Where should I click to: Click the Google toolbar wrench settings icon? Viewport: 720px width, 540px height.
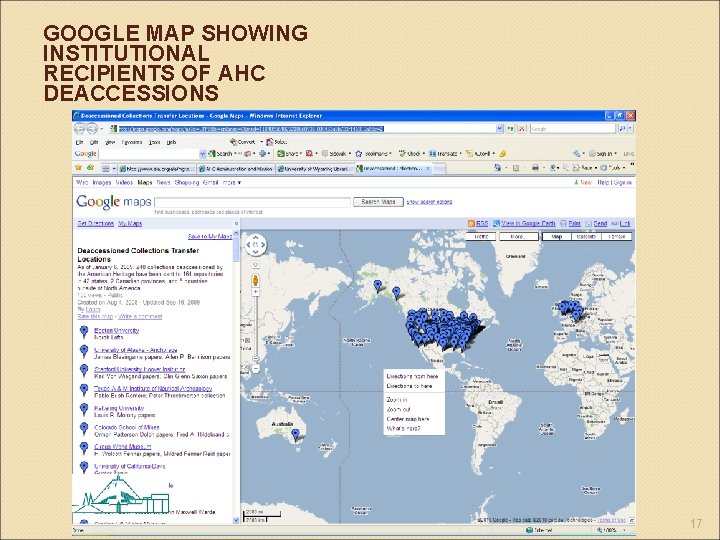point(576,154)
